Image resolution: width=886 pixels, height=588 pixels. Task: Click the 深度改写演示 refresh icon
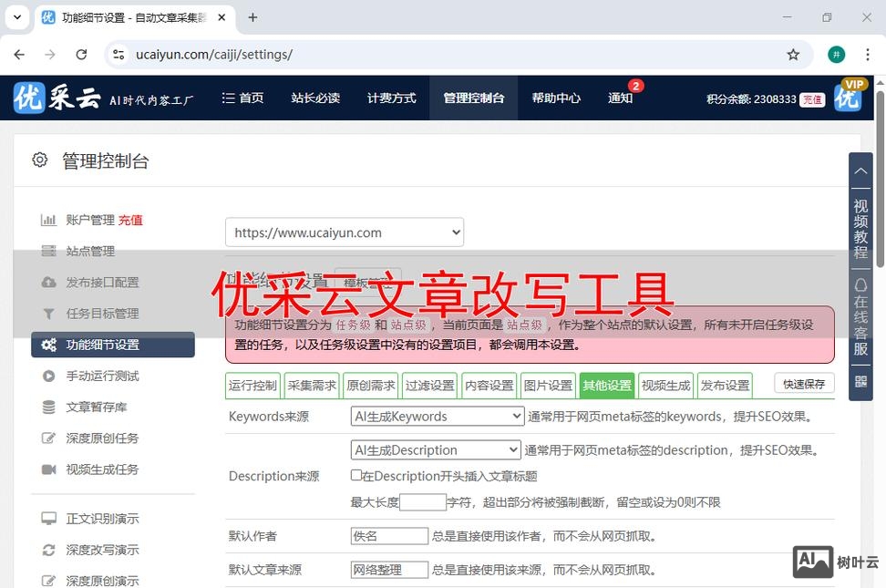pos(48,550)
